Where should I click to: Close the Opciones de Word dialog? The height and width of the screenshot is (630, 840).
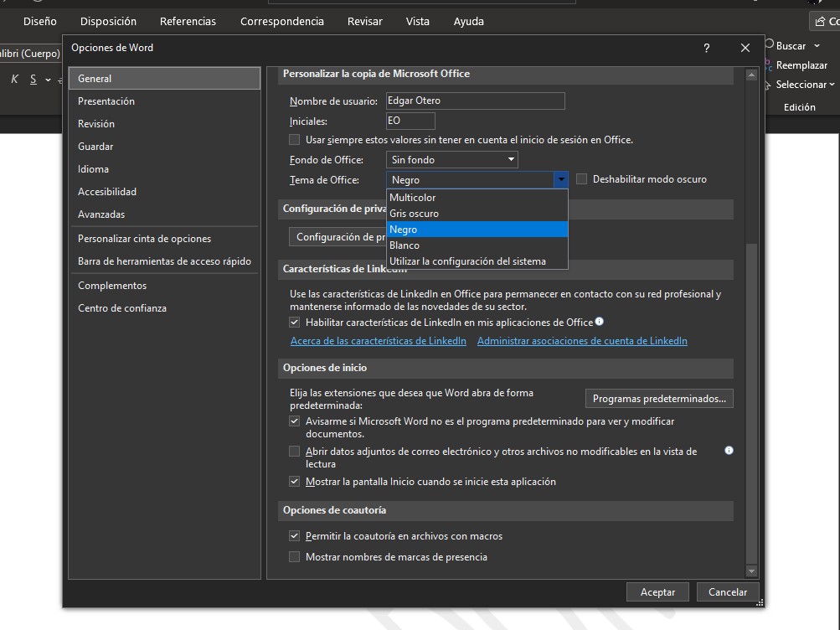[x=745, y=49]
